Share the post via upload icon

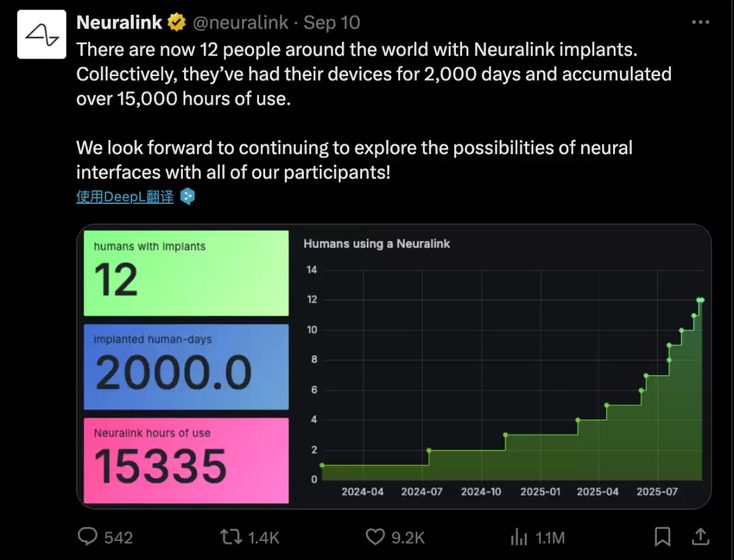[x=700, y=538]
